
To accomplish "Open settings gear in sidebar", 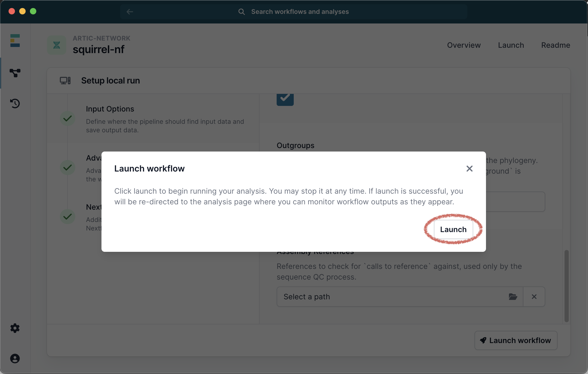I will [x=15, y=328].
